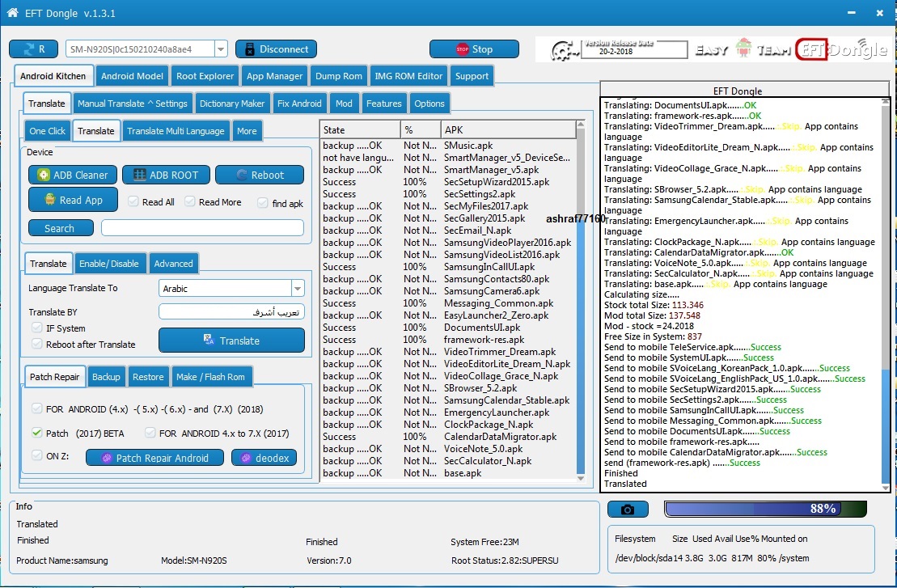The width and height of the screenshot is (897, 588).
Task: Expand the Language Translate To dropdown
Action: pyautogui.click(x=298, y=288)
